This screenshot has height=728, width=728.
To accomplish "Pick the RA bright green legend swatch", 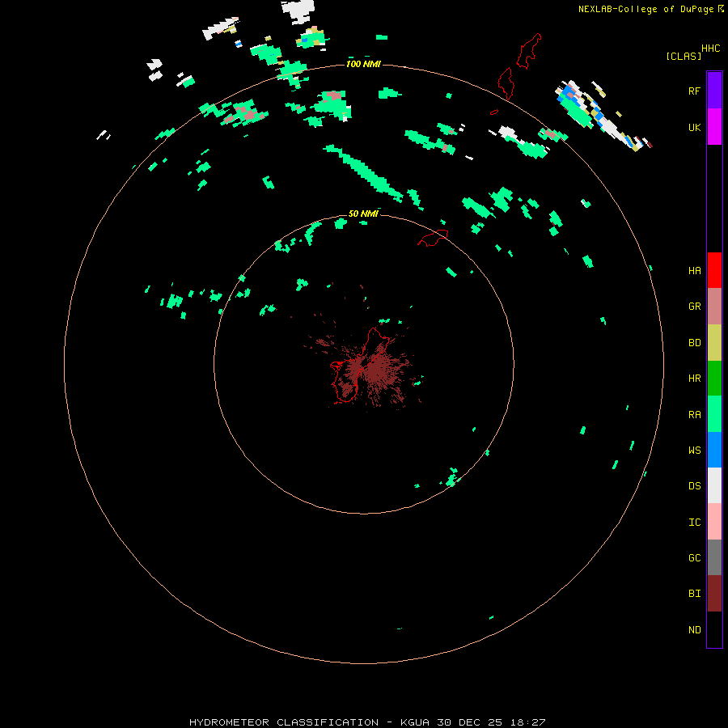I will [714, 414].
